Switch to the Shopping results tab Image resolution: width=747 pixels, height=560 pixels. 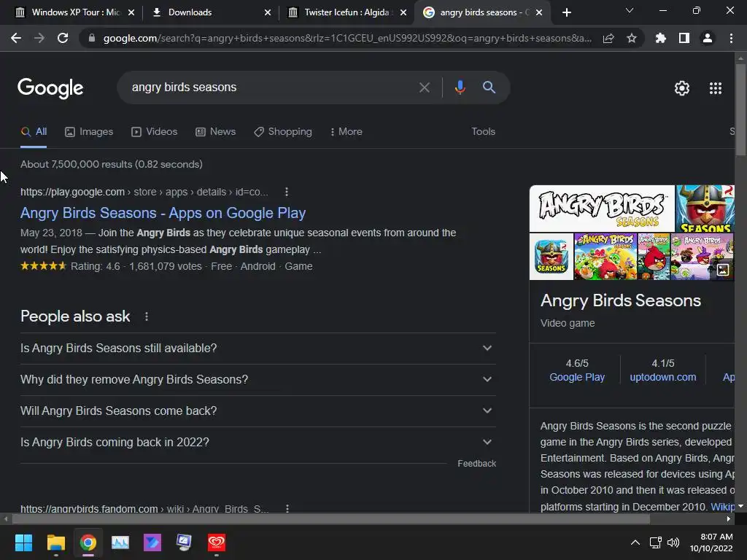(x=283, y=132)
